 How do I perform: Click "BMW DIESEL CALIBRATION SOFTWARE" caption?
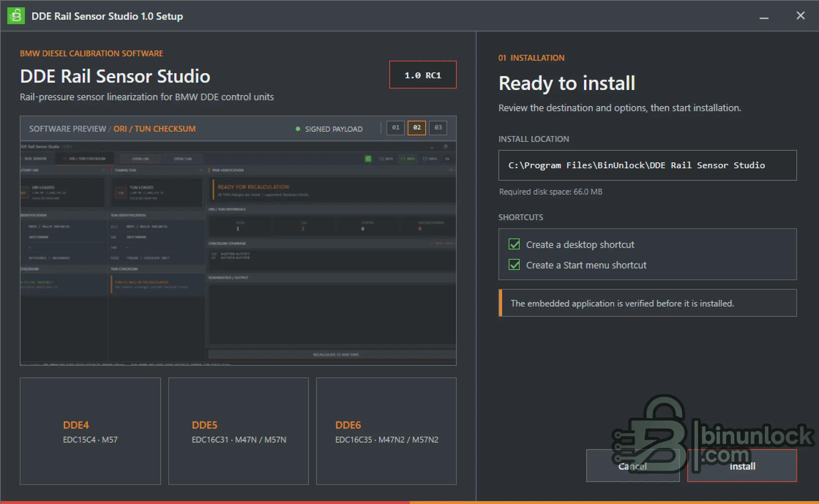click(x=91, y=53)
